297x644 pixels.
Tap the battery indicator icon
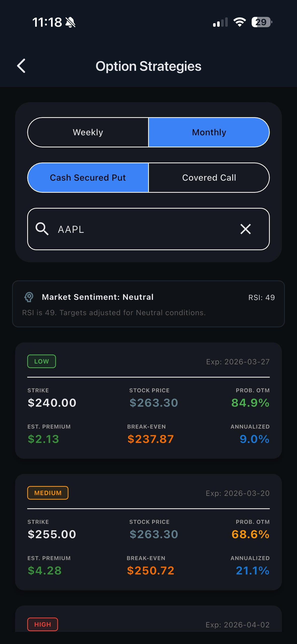pyautogui.click(x=262, y=22)
